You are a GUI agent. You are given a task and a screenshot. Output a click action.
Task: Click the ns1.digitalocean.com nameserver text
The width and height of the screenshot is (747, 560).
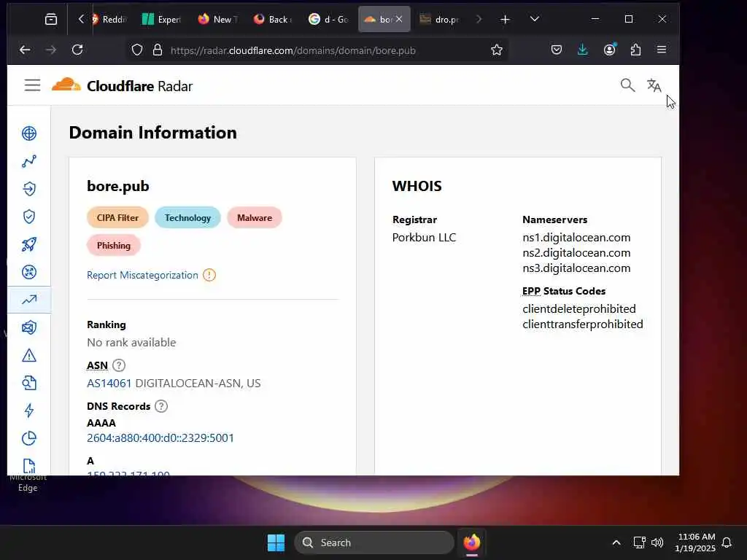[576, 237]
